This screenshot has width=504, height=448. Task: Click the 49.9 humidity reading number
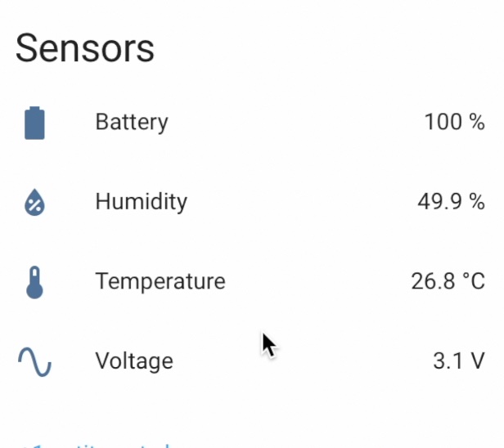point(439,202)
